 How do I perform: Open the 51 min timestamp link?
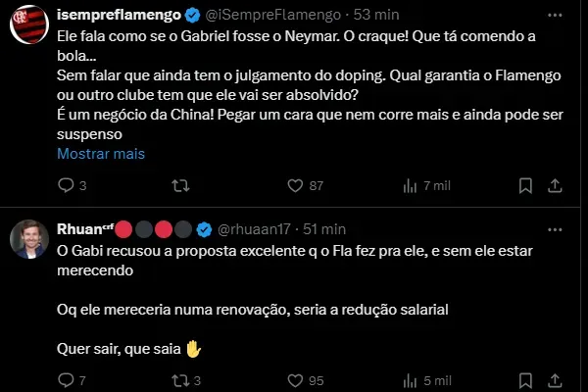click(323, 229)
